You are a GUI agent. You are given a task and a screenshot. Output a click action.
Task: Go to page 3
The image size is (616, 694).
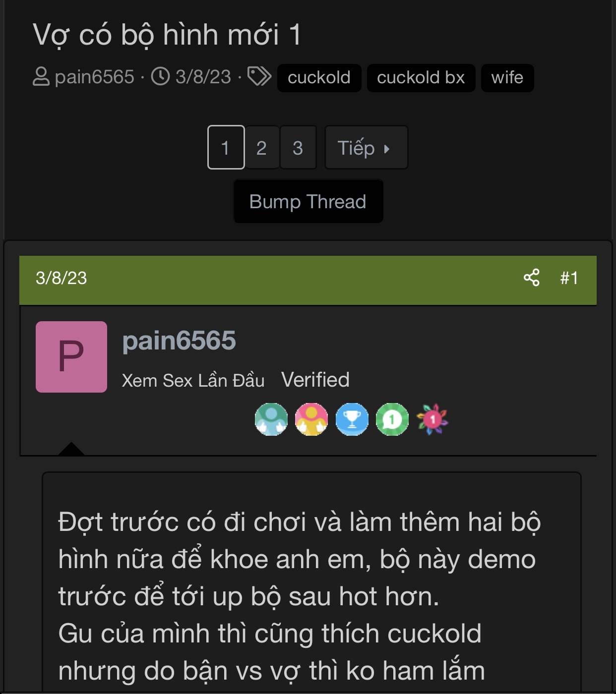pos(298,147)
